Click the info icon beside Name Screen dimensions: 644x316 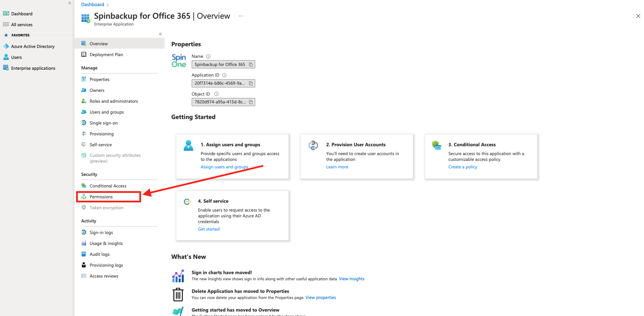pos(208,56)
